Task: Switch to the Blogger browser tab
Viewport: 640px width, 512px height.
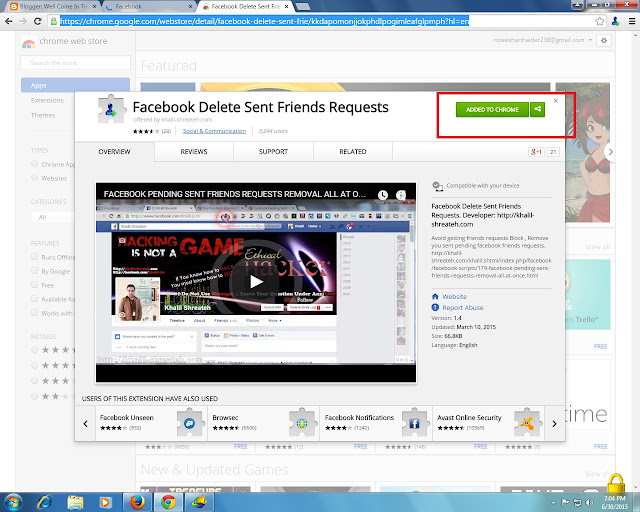Action: 53,7
